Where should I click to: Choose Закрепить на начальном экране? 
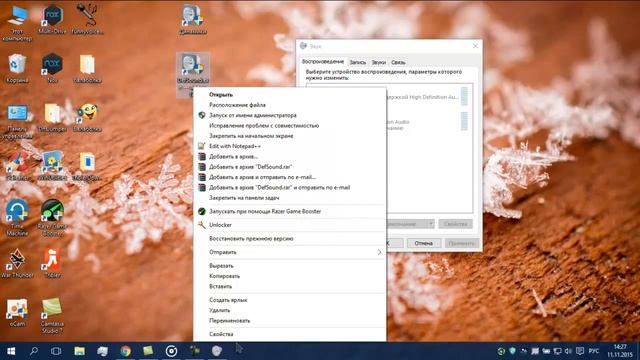[290, 136]
